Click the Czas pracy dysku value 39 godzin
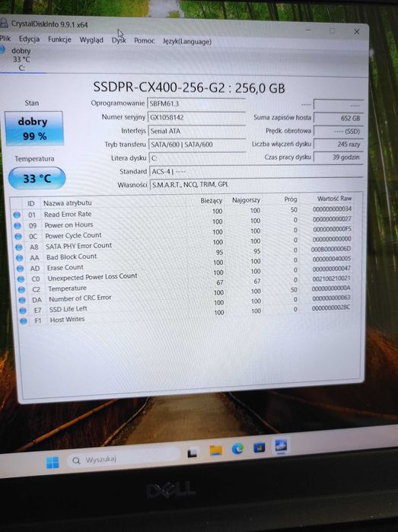Viewport: 398px width, 532px height. 339,157
